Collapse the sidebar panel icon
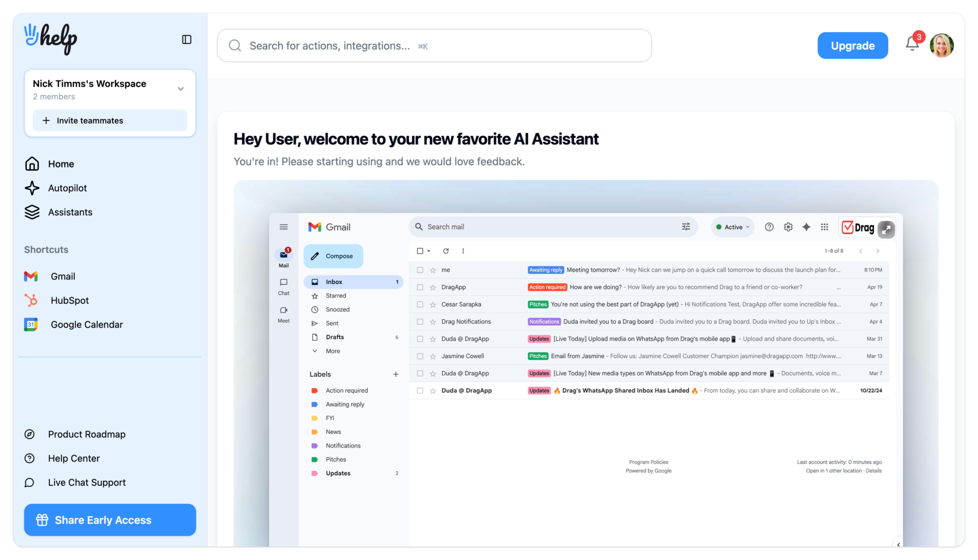This screenshot has width=978, height=560. tap(186, 39)
